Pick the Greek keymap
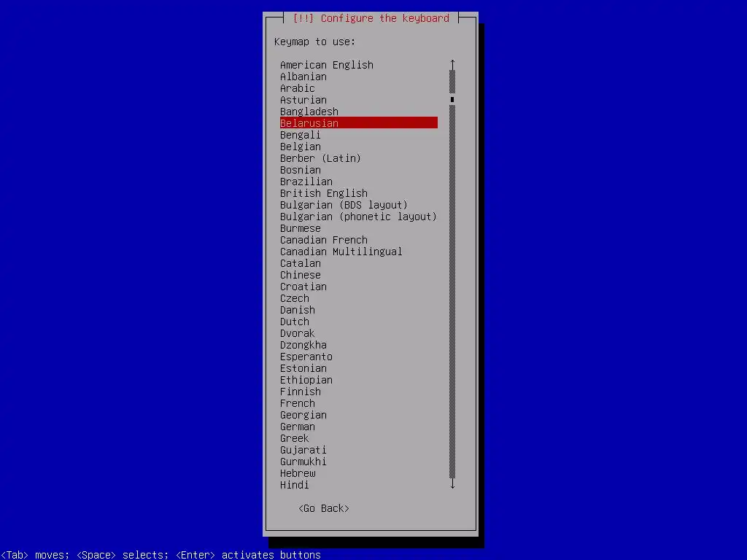This screenshot has height=560, width=747. tap(359, 438)
